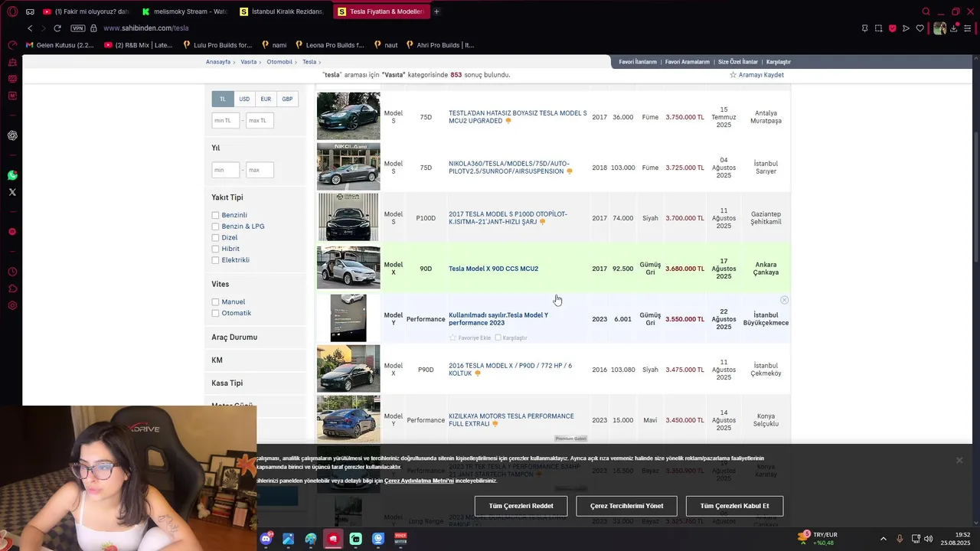This screenshot has width=980, height=551.
Task: Open the Çerez Aydınlatma Metni link
Action: click(x=419, y=481)
